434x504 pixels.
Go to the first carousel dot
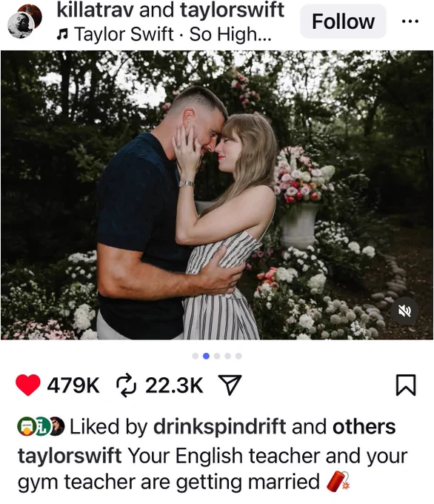(196, 356)
